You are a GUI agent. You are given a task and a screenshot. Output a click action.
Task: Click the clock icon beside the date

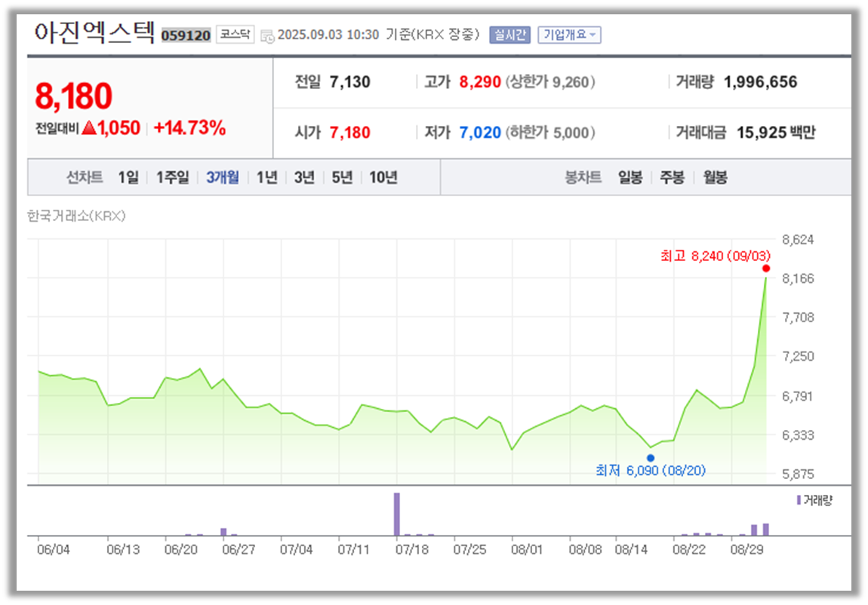(267, 36)
